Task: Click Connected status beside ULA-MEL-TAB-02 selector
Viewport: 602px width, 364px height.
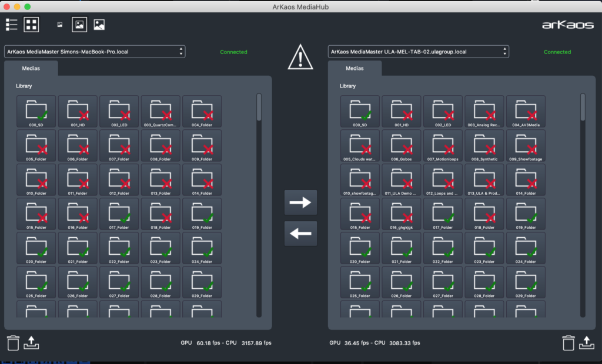Action: (557, 52)
